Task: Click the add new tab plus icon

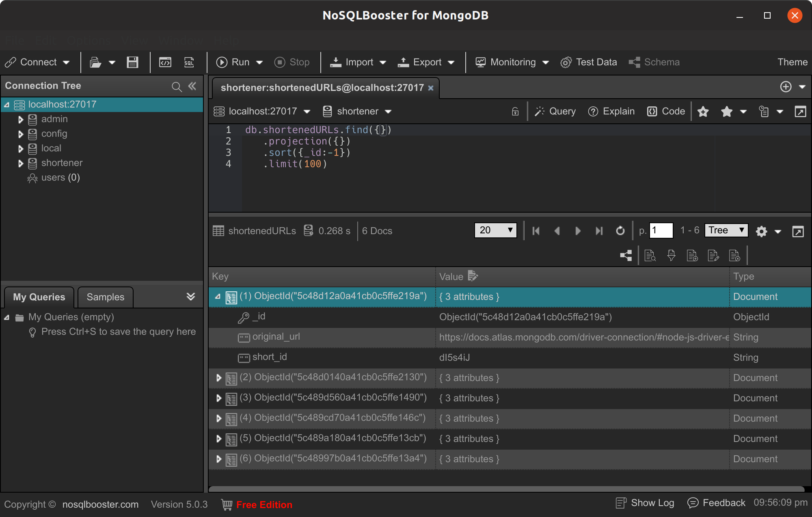Action: point(786,87)
